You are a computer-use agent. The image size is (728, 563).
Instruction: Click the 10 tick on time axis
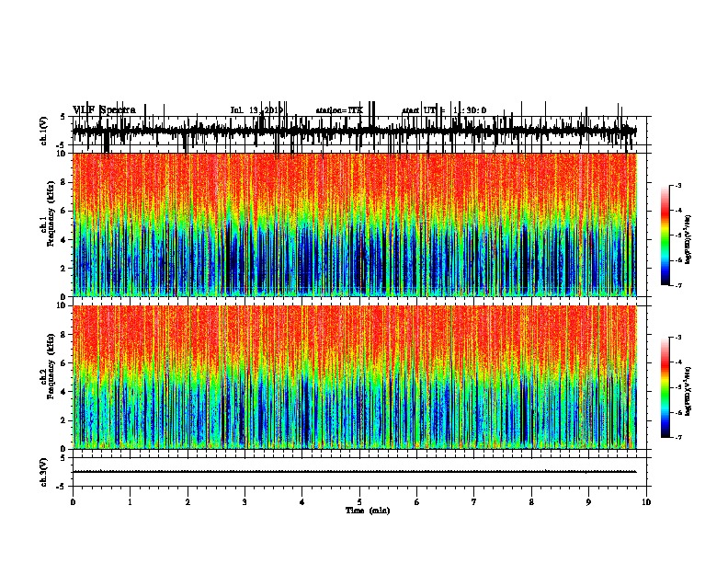(x=646, y=502)
